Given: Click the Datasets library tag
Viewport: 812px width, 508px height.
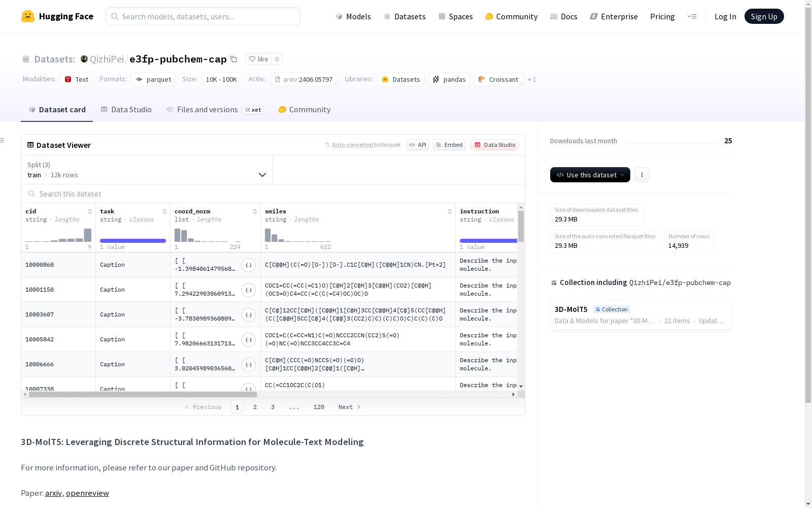Looking at the screenshot, I should [401, 79].
